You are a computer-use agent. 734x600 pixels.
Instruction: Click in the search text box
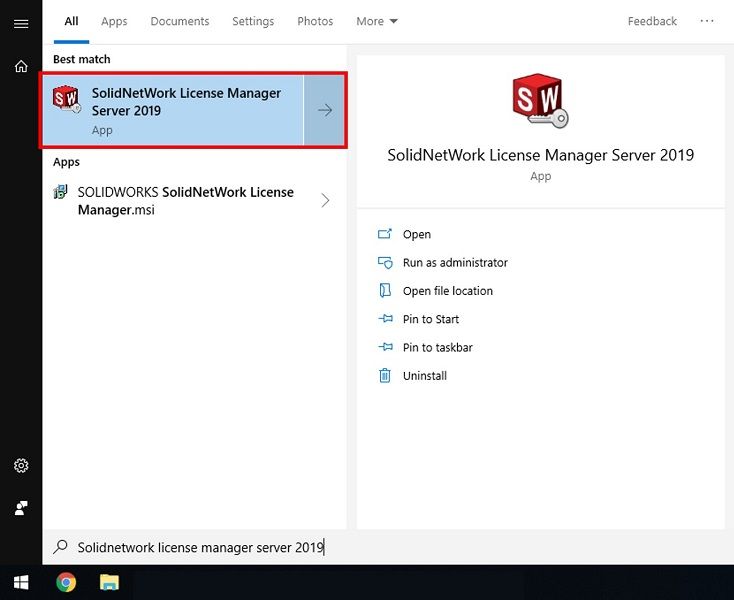pyautogui.click(x=300, y=547)
